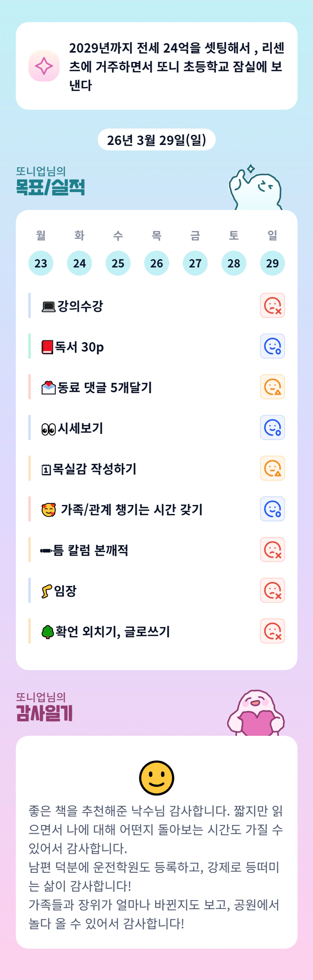313x980 pixels.
Task: Click the neutral face status for 동료 댓글 5개달기
Action: pyautogui.click(x=272, y=387)
